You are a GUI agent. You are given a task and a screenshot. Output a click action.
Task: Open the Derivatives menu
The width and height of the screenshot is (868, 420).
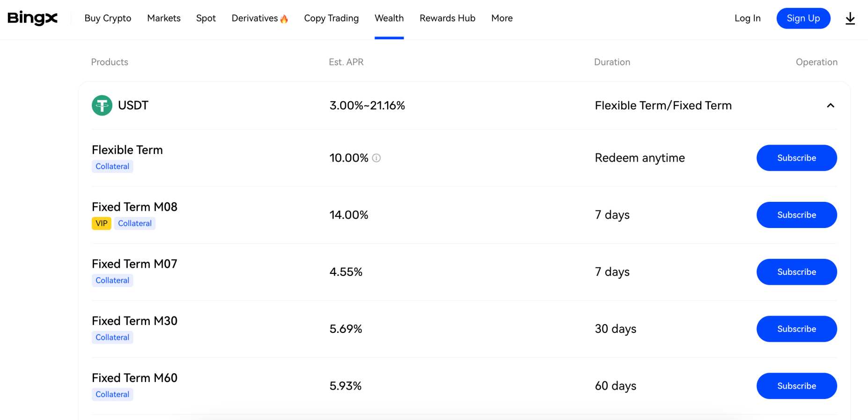(255, 18)
